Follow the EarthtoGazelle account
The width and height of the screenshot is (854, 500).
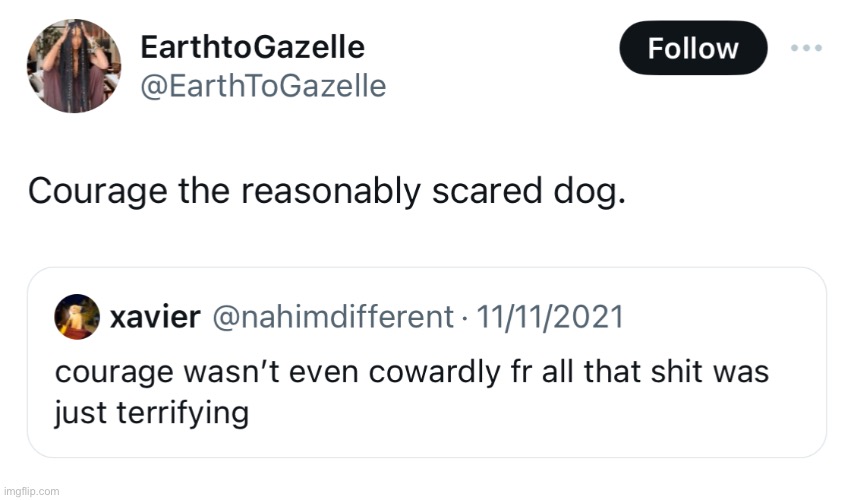tap(693, 49)
